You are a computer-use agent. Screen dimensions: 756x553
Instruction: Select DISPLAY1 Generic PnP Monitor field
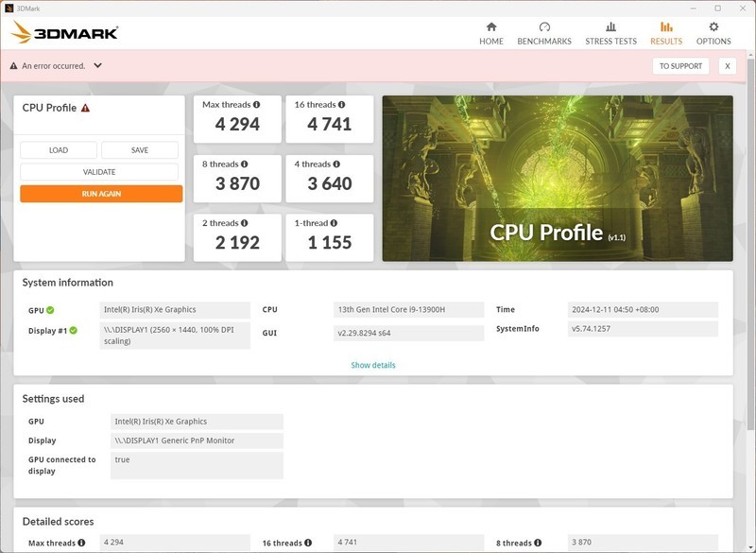197,441
